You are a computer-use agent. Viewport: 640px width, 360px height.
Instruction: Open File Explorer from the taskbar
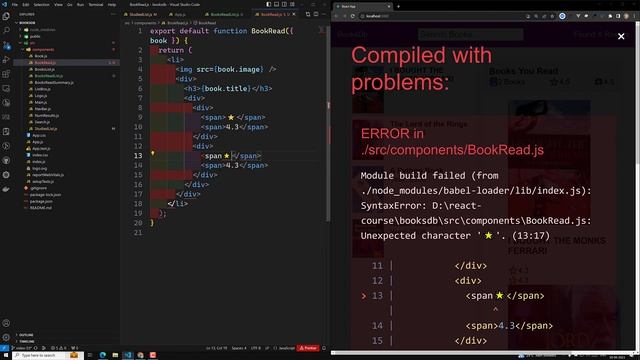click(115, 355)
